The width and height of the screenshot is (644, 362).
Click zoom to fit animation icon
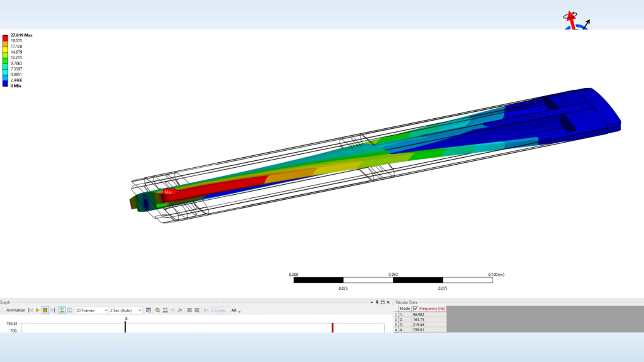click(157, 310)
